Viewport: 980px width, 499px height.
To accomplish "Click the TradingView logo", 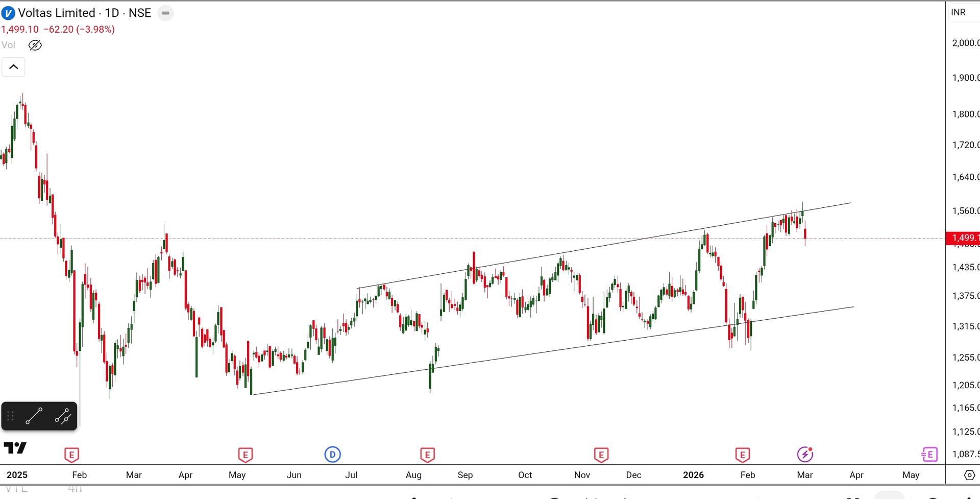I will pos(15,448).
